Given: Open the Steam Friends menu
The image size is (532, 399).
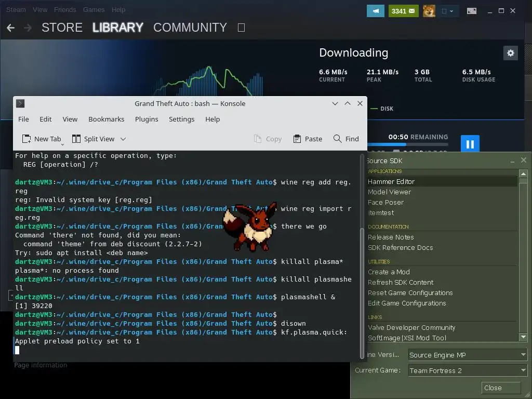Looking at the screenshot, I should click(x=65, y=10).
